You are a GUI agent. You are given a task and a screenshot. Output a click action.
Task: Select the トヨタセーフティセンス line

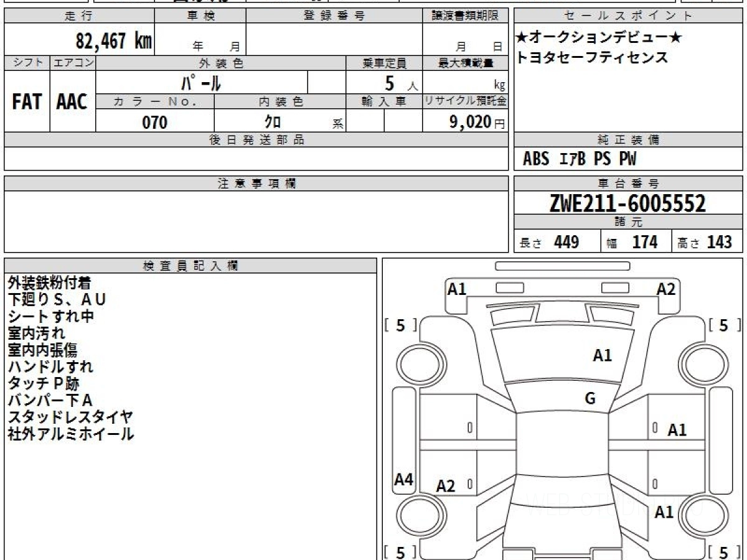pos(591,58)
